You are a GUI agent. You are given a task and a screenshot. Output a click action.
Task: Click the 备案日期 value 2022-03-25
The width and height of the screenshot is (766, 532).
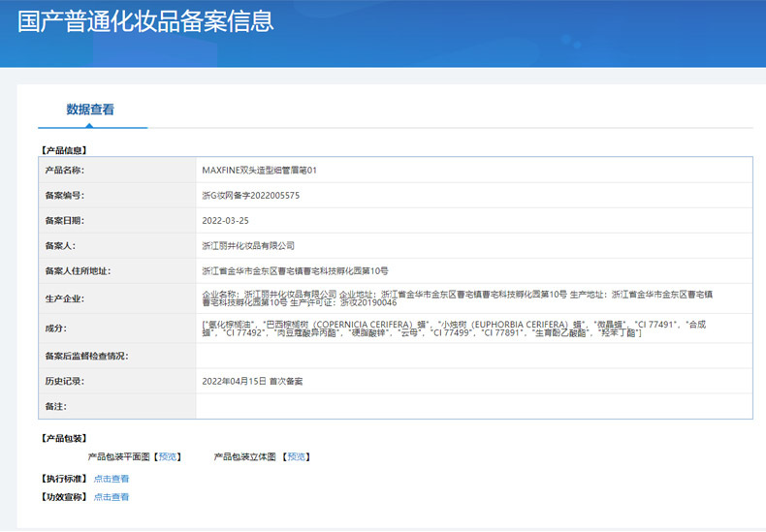pos(225,221)
